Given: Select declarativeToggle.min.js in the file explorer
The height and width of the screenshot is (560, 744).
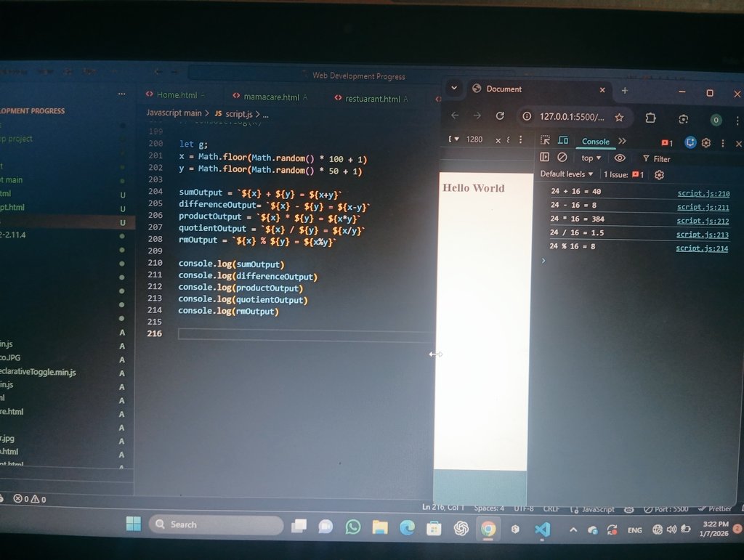Looking at the screenshot, I should click(x=38, y=372).
